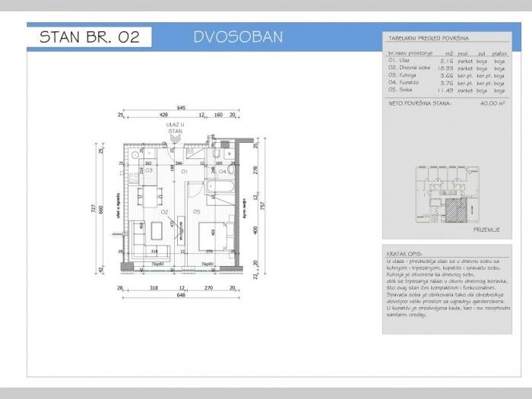Click the KRATAK OPIS heading
Image resolution: width=532 pixels, height=399 pixels.
pyautogui.click(x=404, y=254)
